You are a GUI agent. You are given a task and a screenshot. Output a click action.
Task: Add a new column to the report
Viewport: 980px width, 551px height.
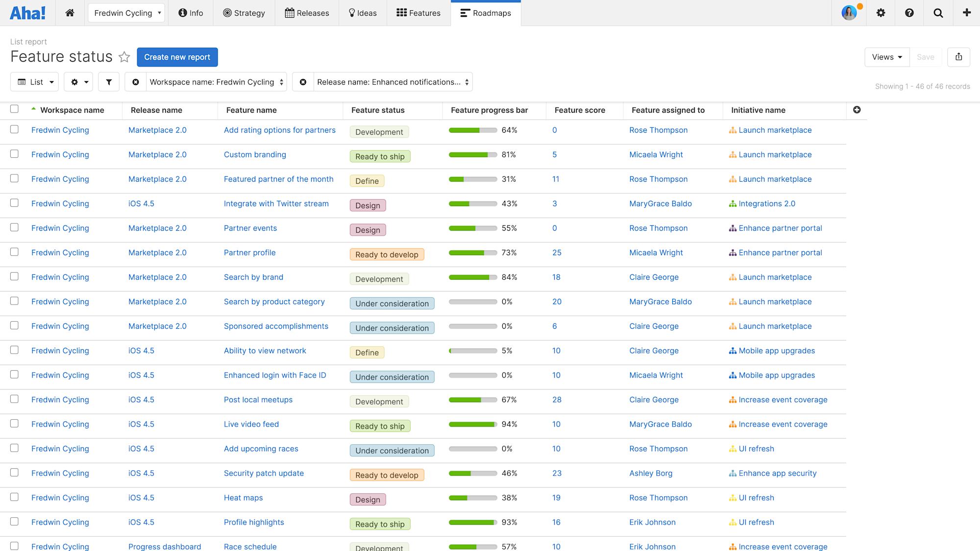[x=857, y=110]
